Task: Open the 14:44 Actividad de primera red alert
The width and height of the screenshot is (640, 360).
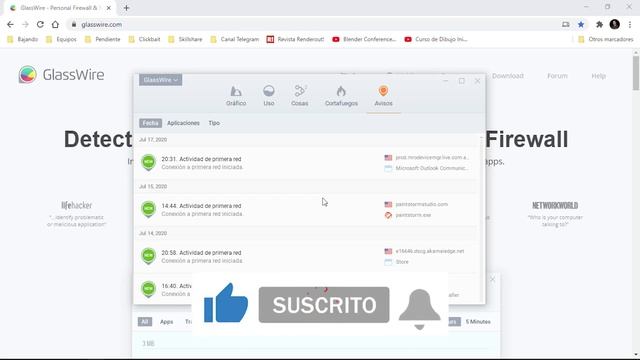Action: [x=201, y=206]
